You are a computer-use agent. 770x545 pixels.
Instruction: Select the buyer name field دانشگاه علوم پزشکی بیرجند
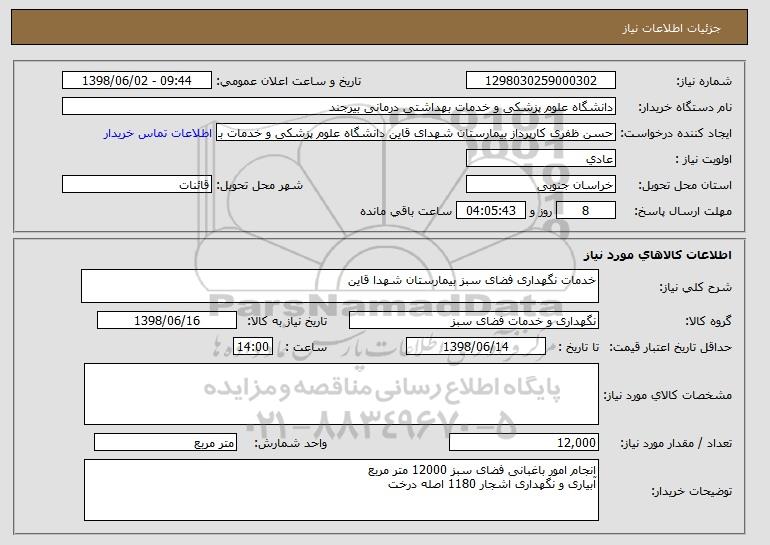tap(339, 107)
